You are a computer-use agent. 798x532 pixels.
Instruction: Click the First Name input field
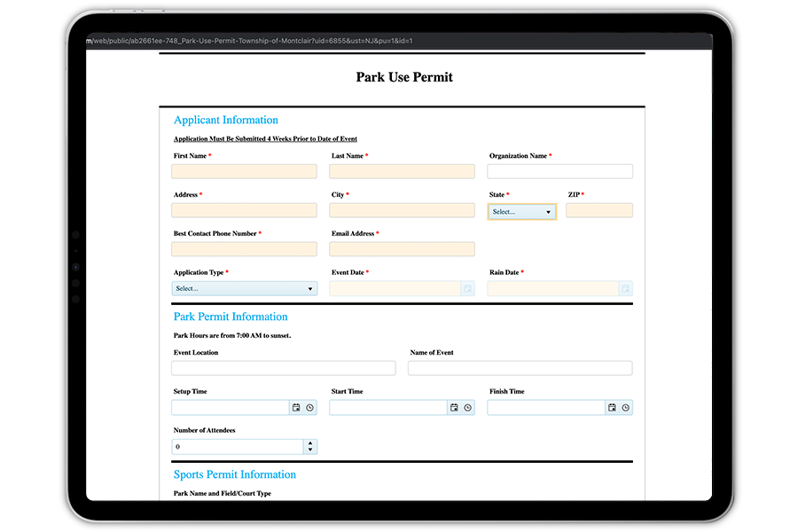(244, 172)
